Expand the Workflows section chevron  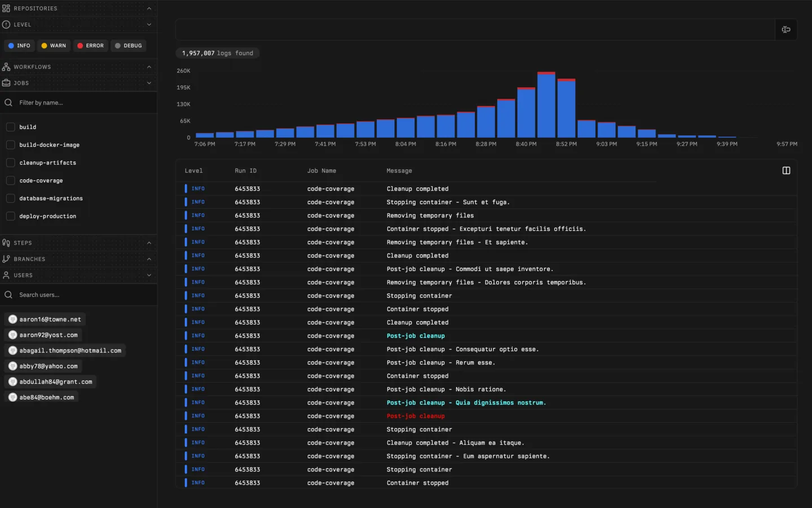pyautogui.click(x=149, y=67)
